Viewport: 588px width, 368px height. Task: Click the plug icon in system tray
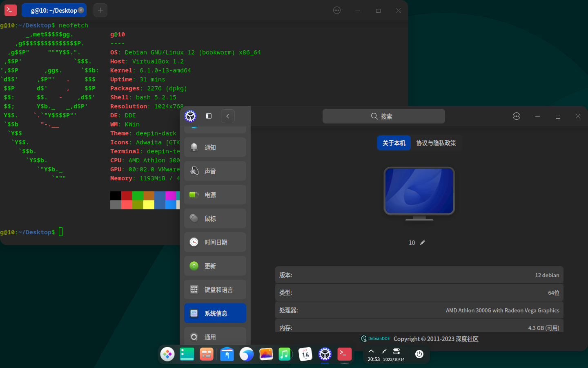[384, 351]
